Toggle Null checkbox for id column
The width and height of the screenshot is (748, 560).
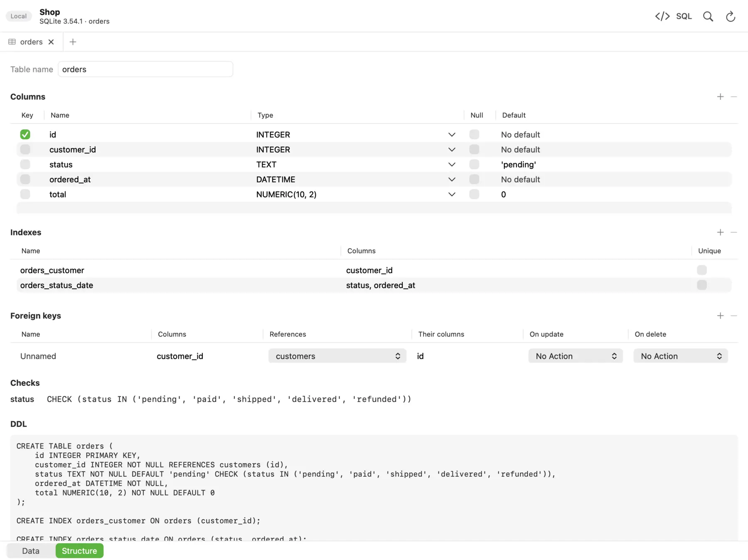tap(474, 134)
